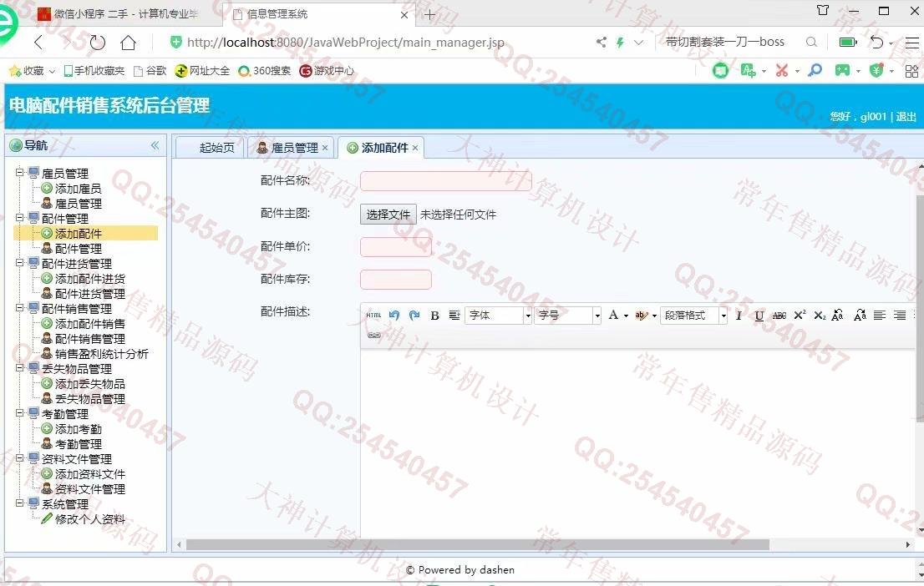924x586 pixels.
Task: Open 添加丢失物品 tree item
Action: click(x=89, y=384)
